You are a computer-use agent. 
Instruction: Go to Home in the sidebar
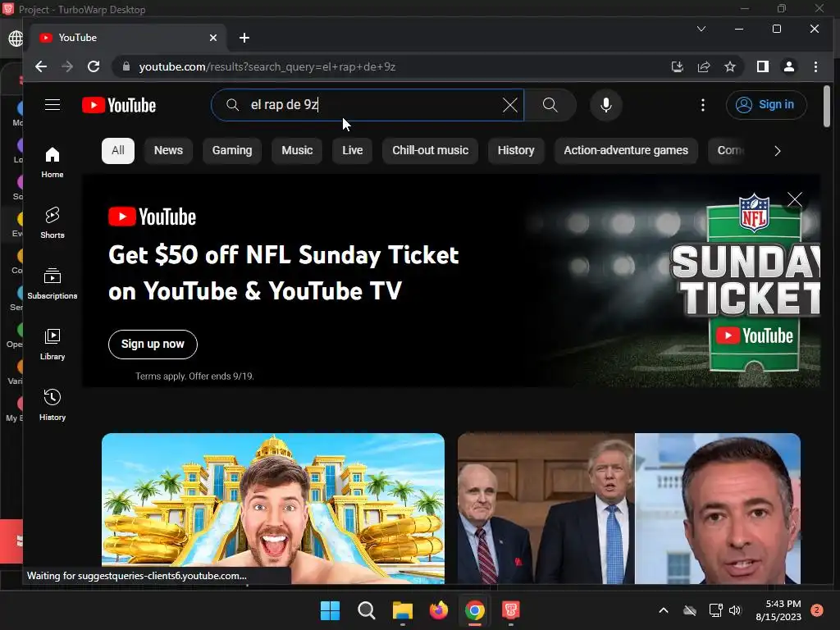tap(52, 162)
